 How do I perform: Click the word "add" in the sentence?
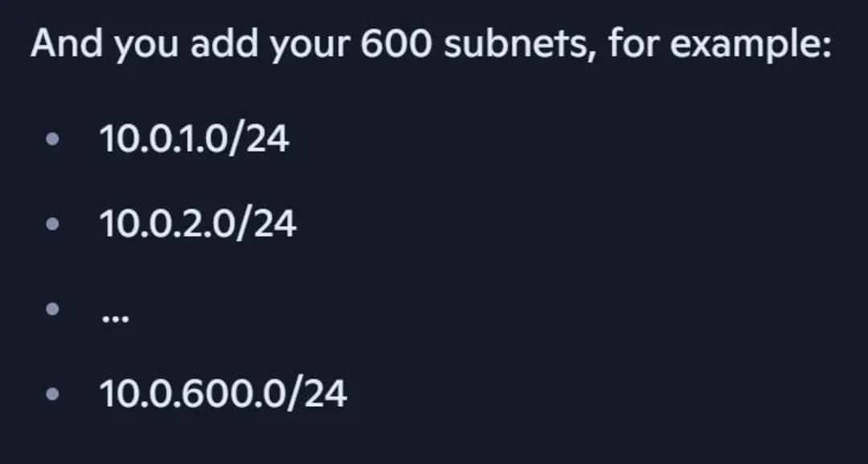click(224, 43)
